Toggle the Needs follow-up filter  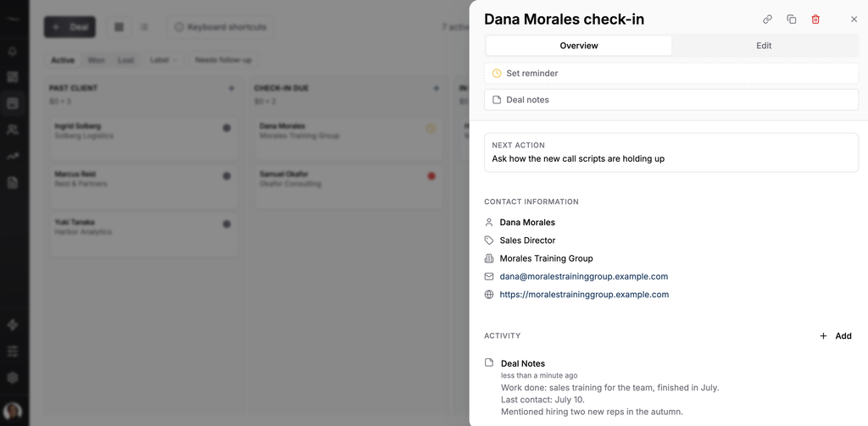tap(223, 60)
